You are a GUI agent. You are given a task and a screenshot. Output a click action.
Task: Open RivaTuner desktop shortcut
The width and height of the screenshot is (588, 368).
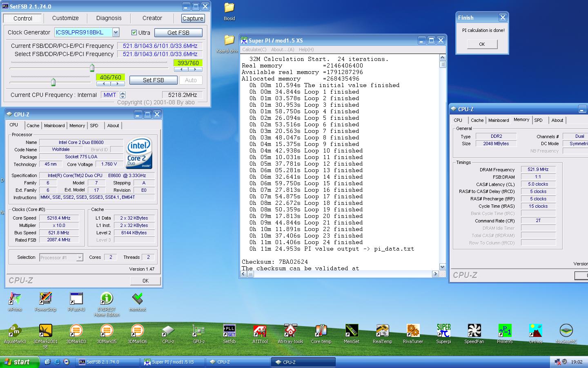coord(413,334)
